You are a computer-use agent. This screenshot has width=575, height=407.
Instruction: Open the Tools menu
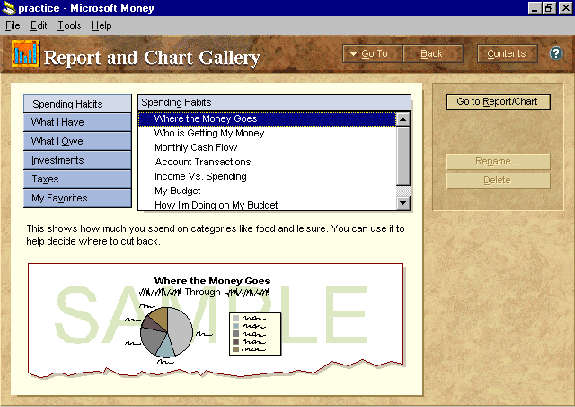coord(69,25)
